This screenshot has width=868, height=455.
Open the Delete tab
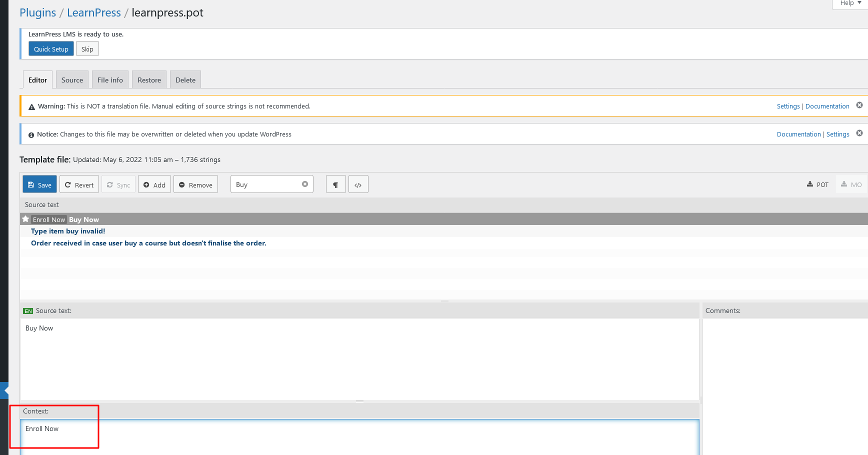[185, 79]
